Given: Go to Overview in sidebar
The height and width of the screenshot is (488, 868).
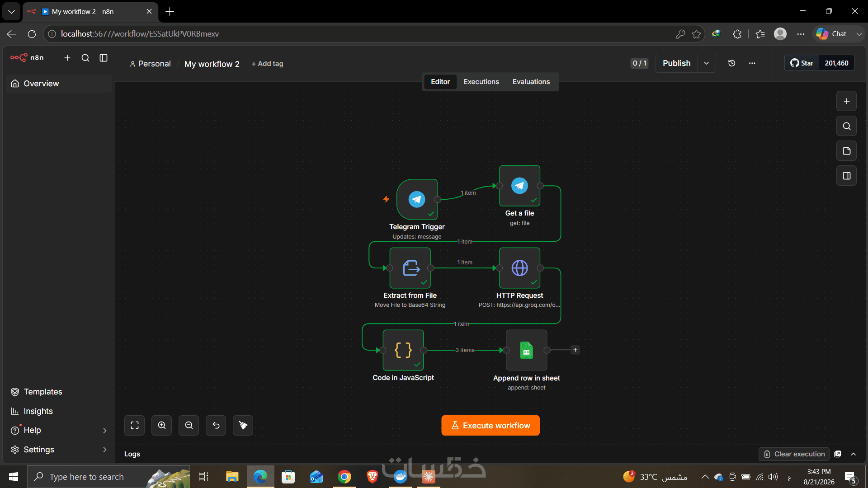Looking at the screenshot, I should tap(59, 84).
